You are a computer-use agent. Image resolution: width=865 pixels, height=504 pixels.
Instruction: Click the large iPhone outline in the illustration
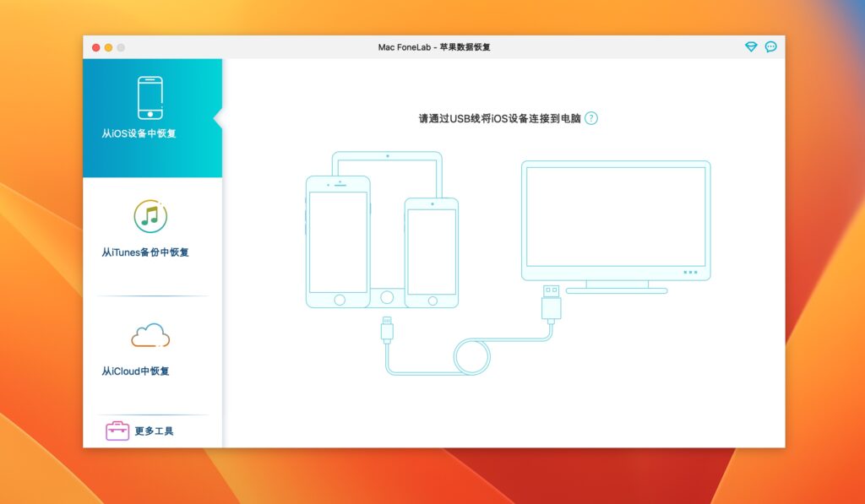(x=337, y=245)
